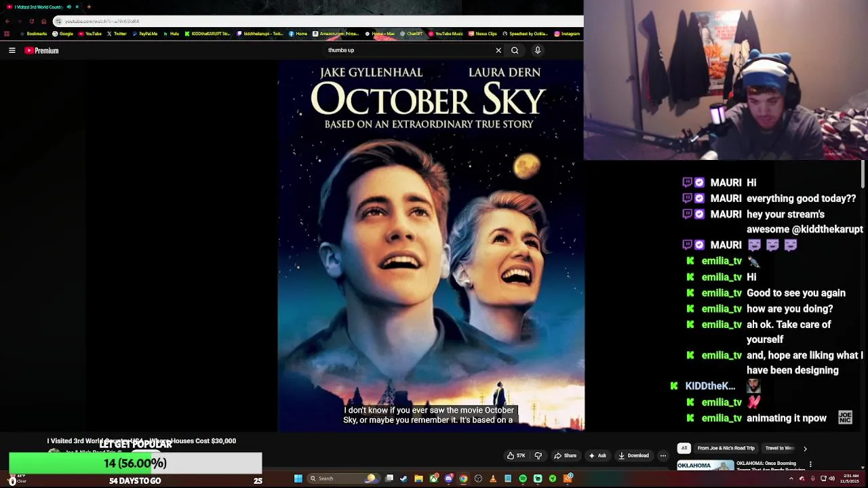Clear the 'thumbs up' search text

pyautogui.click(x=498, y=50)
